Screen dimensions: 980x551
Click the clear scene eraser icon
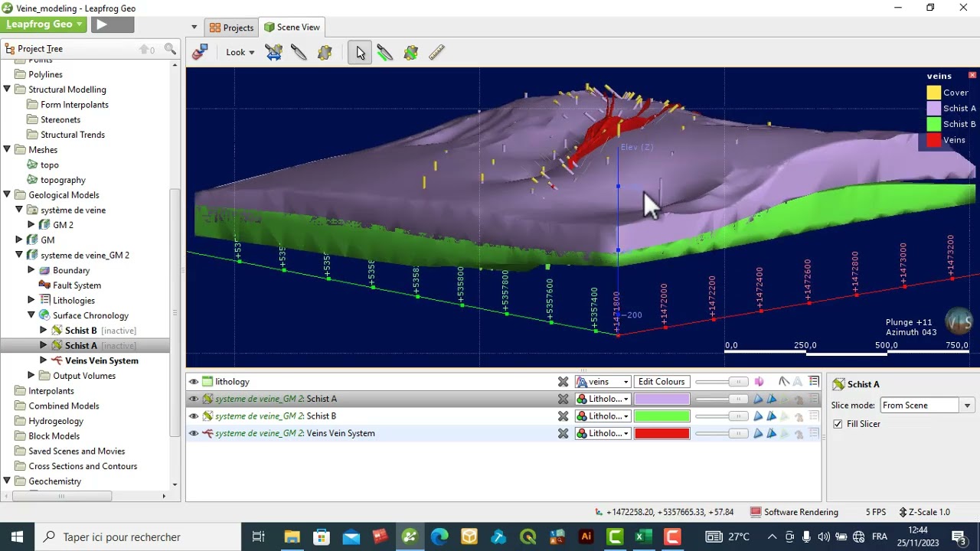(201, 52)
